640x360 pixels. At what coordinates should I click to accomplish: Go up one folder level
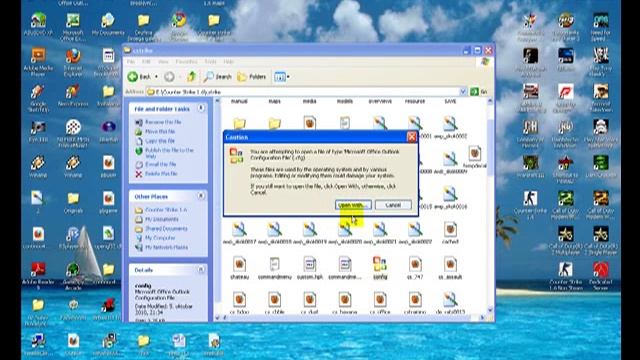point(191,76)
